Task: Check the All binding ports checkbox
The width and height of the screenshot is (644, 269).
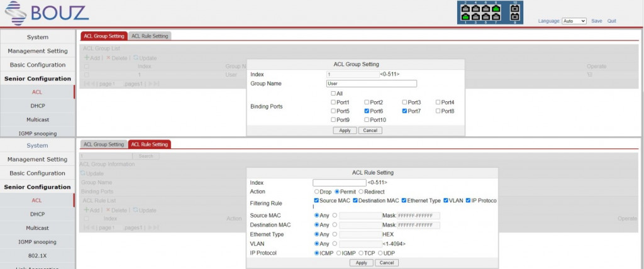Action: (x=333, y=94)
